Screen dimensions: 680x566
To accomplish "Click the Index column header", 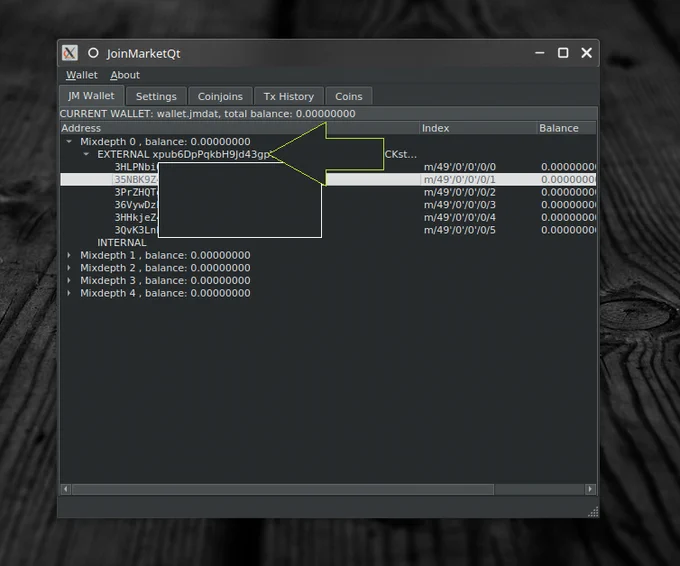I will point(478,128).
